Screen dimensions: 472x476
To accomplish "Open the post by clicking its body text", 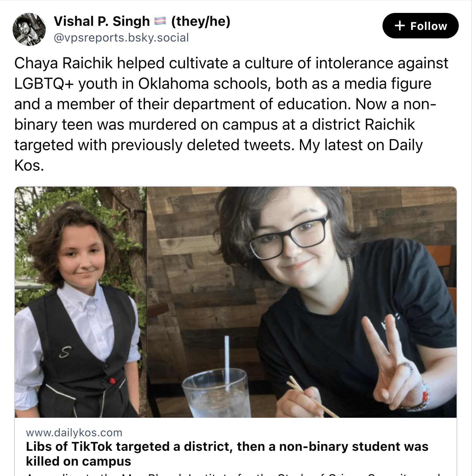I will click(x=231, y=114).
